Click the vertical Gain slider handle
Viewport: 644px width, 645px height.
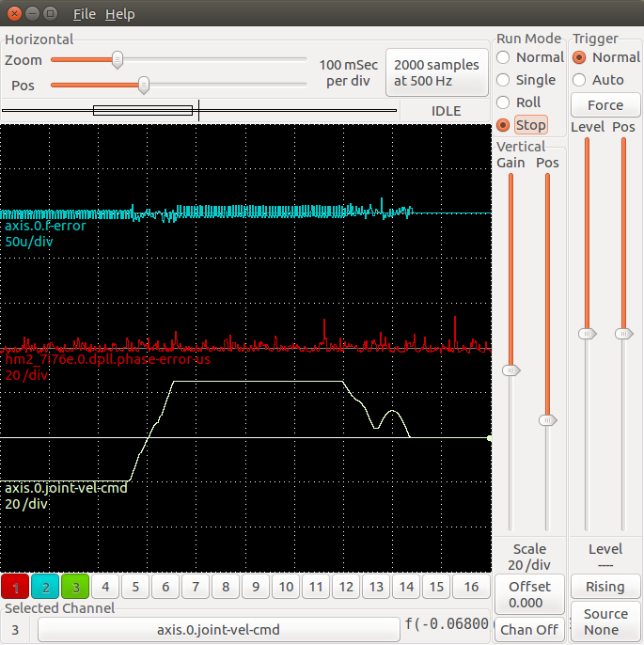pyautogui.click(x=511, y=370)
